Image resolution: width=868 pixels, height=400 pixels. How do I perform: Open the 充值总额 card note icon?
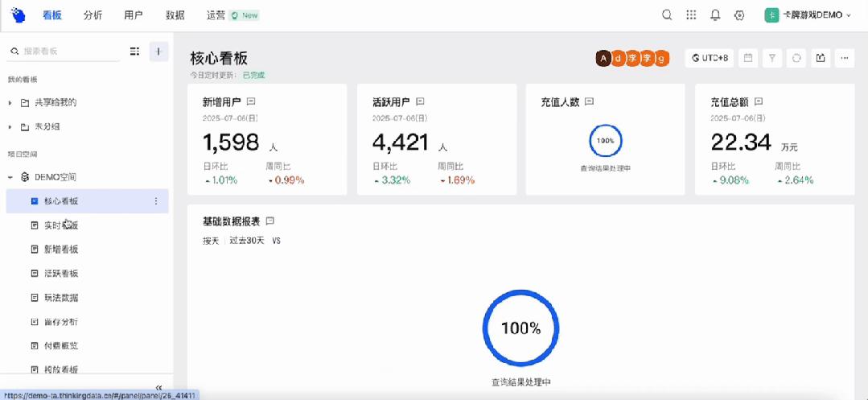[x=759, y=101]
